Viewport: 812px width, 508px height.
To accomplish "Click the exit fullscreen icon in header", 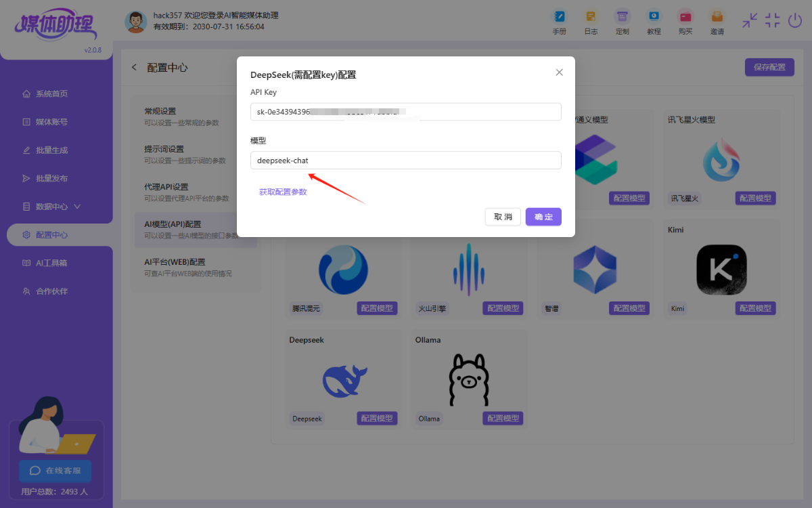I will tap(773, 20).
